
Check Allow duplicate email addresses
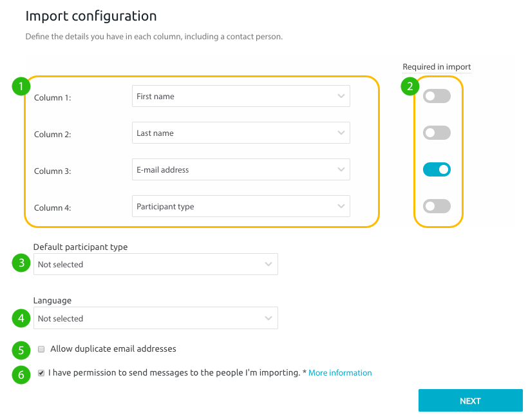pyautogui.click(x=41, y=348)
